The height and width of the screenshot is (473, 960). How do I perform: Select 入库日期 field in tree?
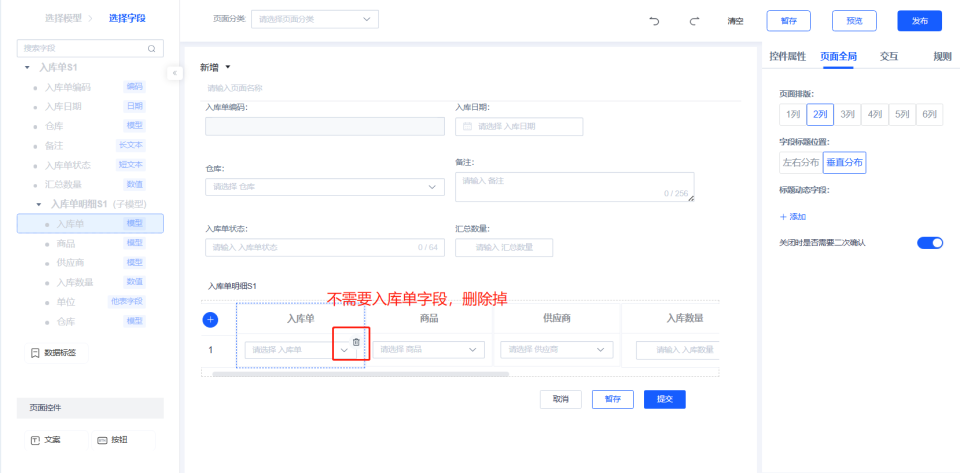point(90,106)
